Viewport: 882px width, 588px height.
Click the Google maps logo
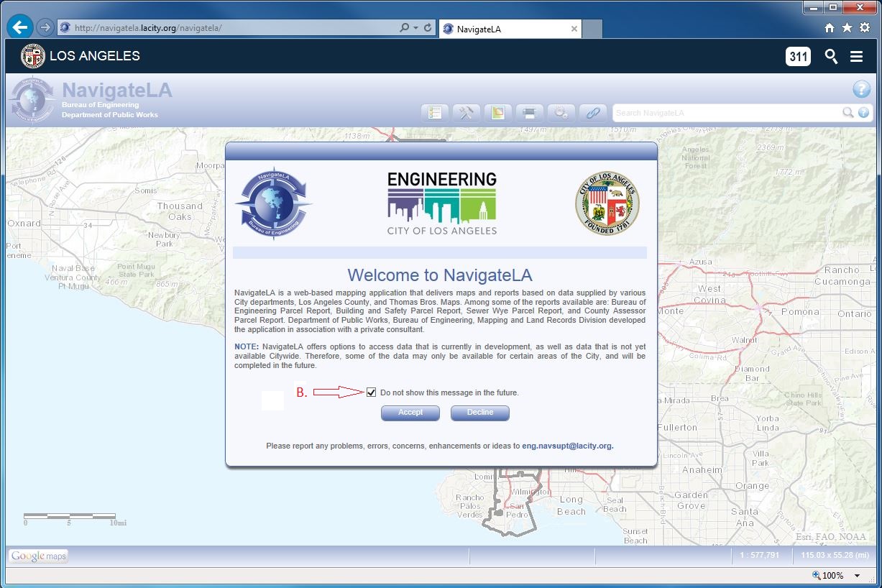click(38, 556)
